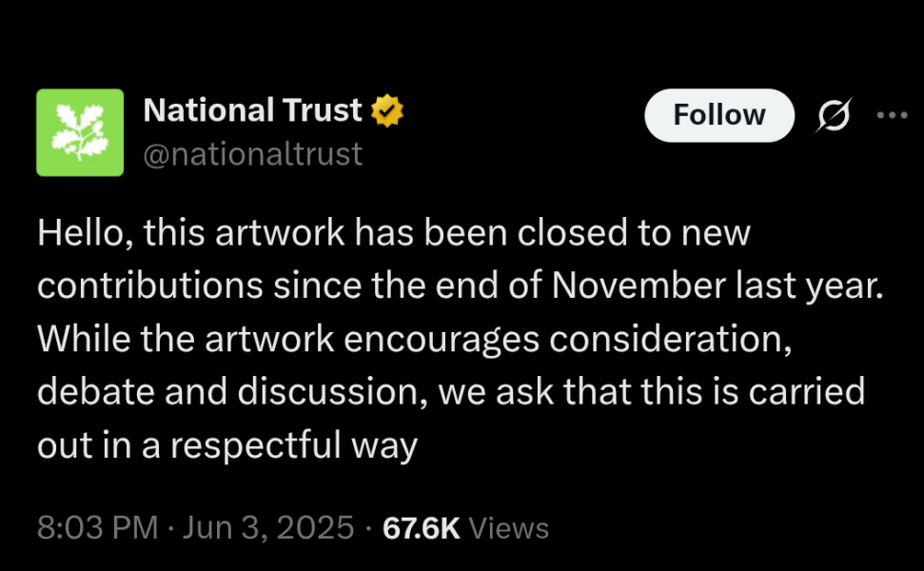Screen dimensions: 924x571
Task: Click the gold verified badge next to National Trust
Action: [386, 109]
